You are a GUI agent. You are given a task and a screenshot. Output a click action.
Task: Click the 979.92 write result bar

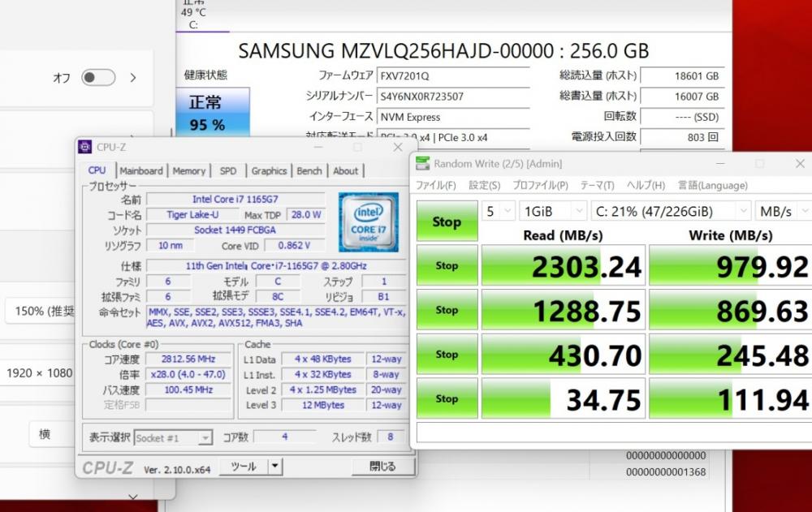tap(730, 265)
